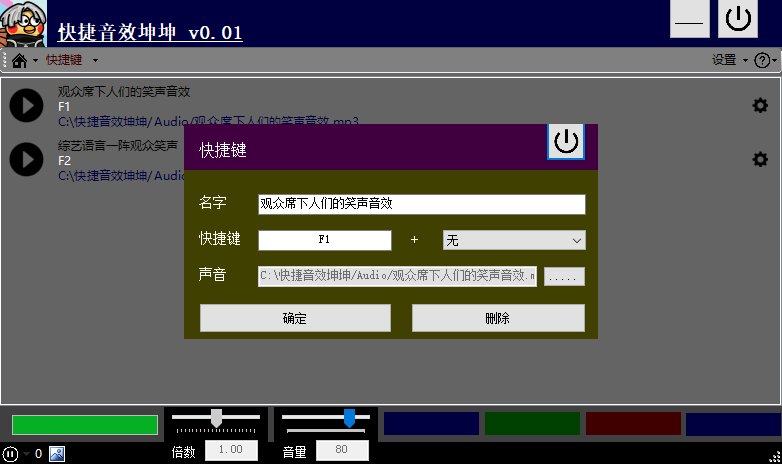Click the help question mark icon
Image resolution: width=782 pixels, height=464 pixels.
[762, 60]
